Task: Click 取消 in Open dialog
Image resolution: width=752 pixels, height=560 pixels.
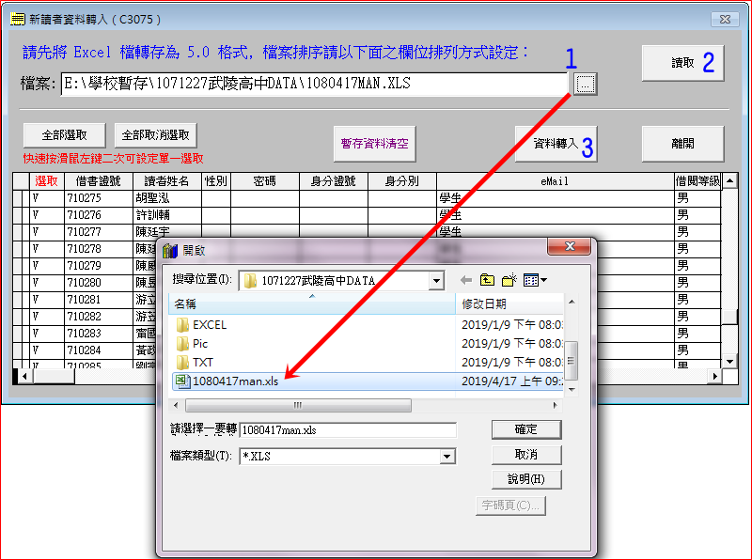Action: tap(526, 455)
